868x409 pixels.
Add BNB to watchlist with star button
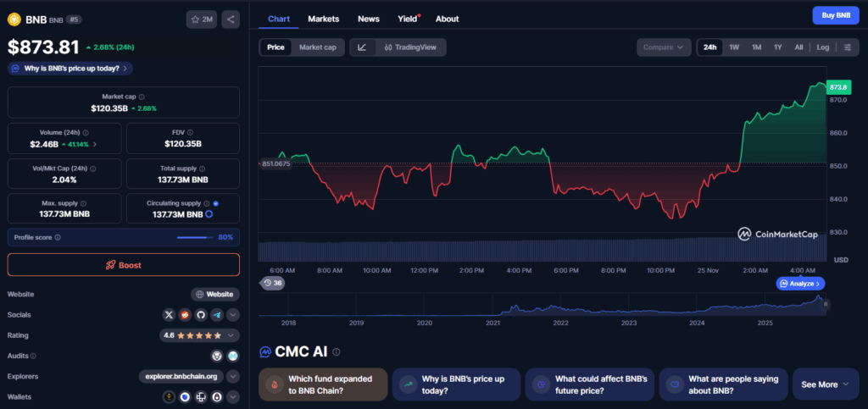click(x=203, y=19)
